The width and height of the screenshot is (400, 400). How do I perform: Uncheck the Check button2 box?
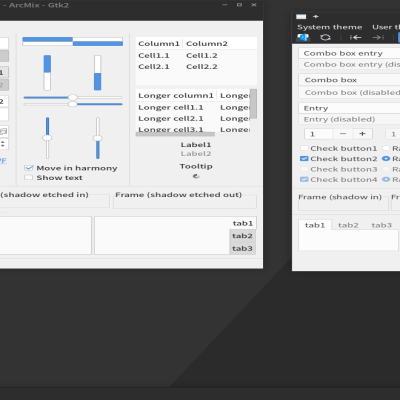[304, 159]
